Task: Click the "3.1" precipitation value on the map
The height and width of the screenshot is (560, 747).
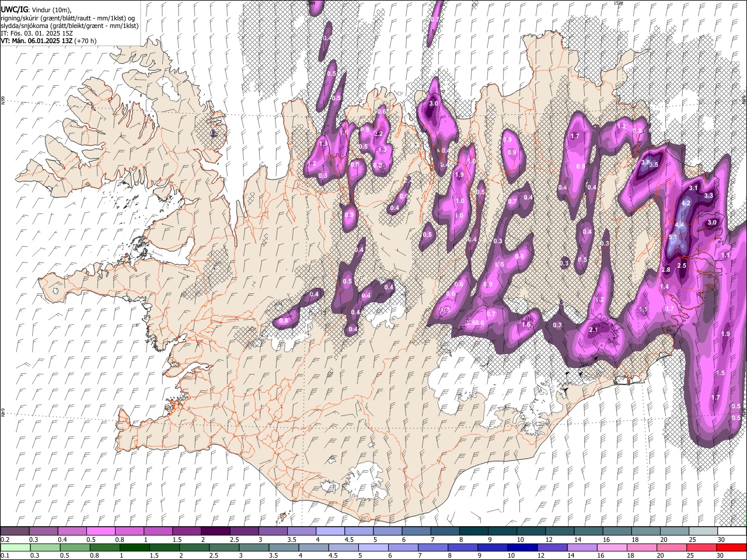Action: (693, 188)
